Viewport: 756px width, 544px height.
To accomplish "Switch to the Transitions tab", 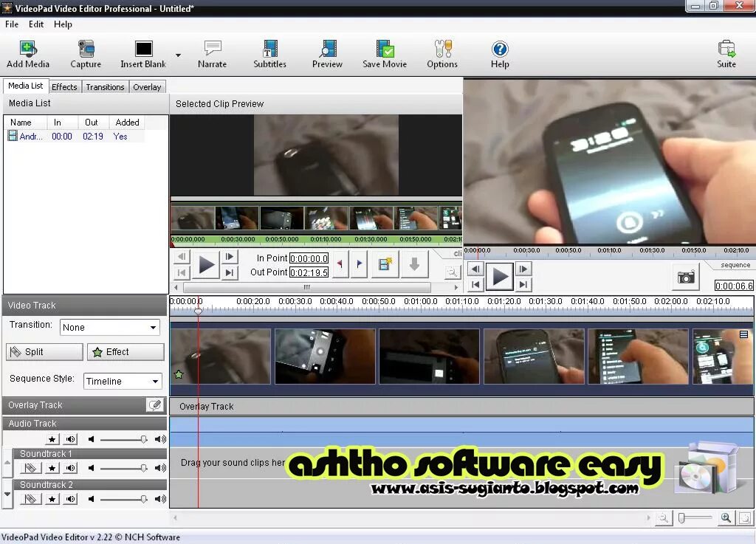I will click(x=105, y=87).
